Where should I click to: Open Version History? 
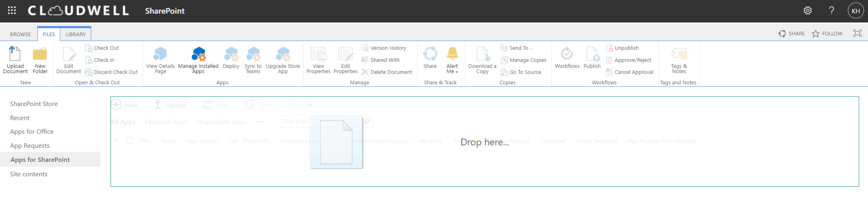coord(384,48)
